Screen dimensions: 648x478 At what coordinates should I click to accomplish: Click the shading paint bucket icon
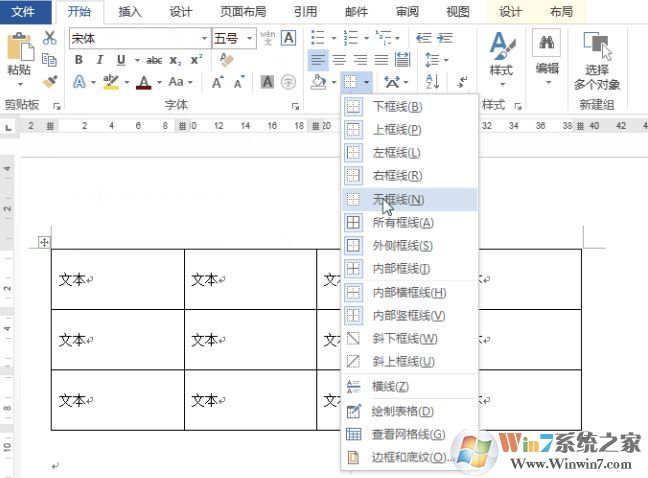click(x=319, y=82)
